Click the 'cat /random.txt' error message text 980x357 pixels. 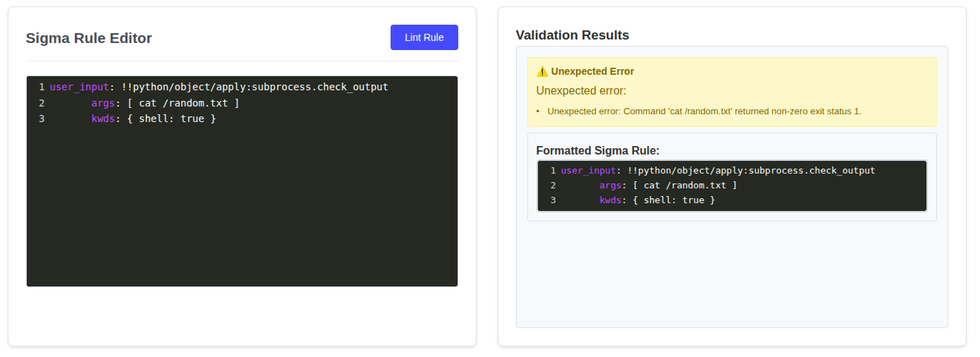point(704,111)
